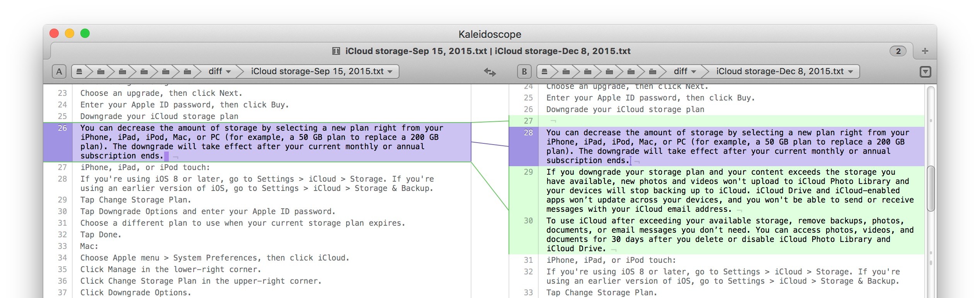The height and width of the screenshot is (298, 980).
Task: Click the disk icon in pane A's path bar
Action: coord(79,72)
